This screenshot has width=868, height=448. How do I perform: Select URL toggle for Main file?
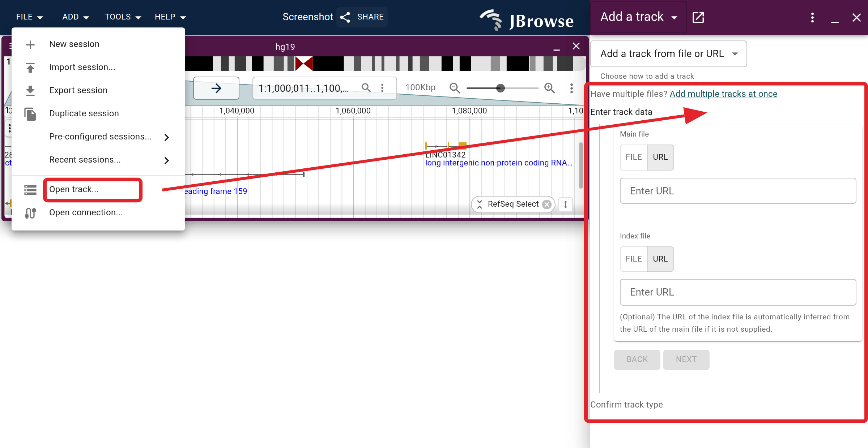pyautogui.click(x=660, y=157)
